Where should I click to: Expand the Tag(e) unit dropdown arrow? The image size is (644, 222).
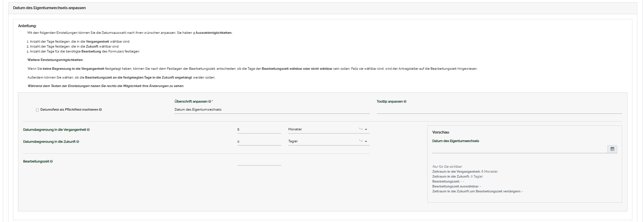[366, 142]
